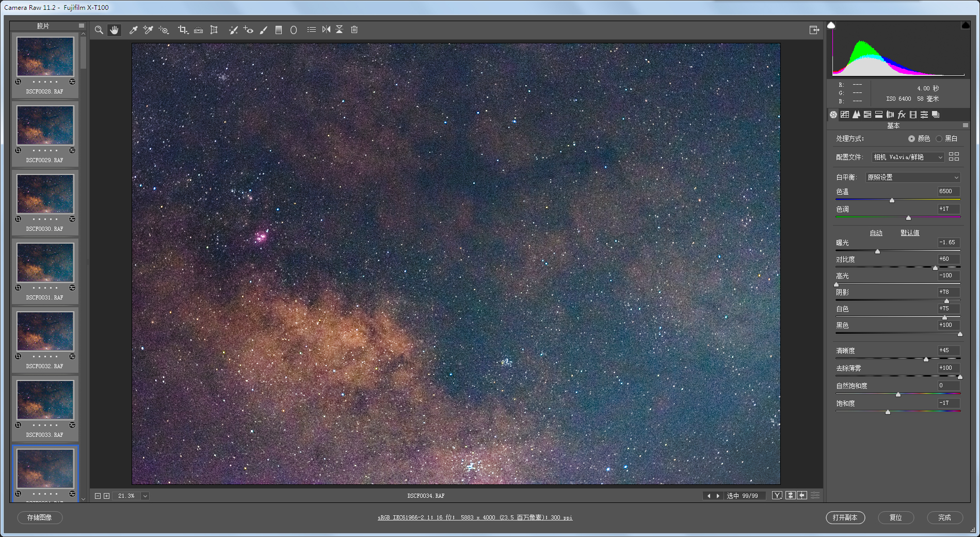Image resolution: width=980 pixels, height=537 pixels.
Task: Open the zoom level dropdown arrow
Action: tap(146, 496)
